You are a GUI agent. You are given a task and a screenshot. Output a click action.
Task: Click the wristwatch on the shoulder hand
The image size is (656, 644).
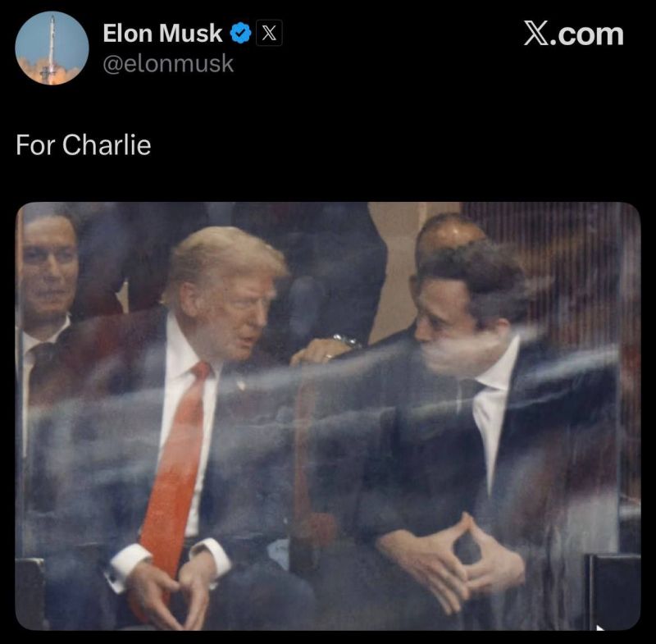pyautogui.click(x=346, y=341)
